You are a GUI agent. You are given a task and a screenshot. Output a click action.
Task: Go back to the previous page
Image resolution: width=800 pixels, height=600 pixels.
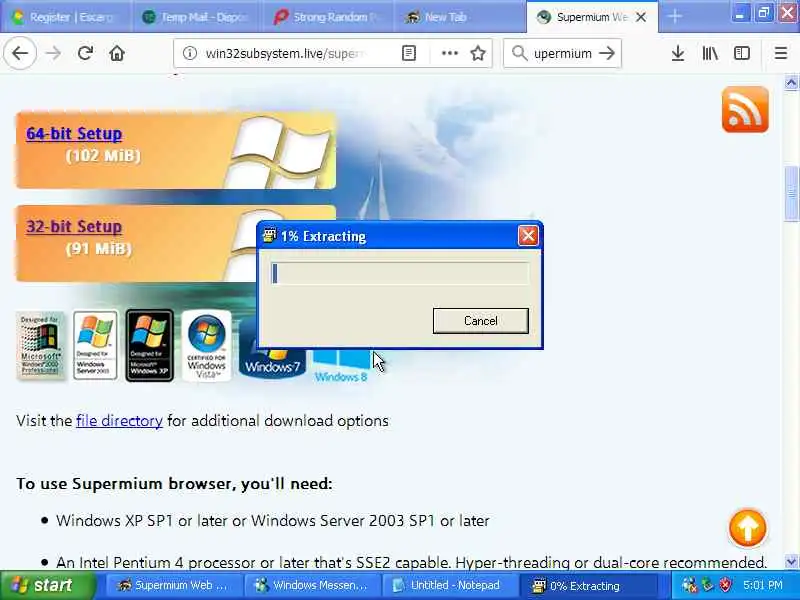tap(20, 53)
